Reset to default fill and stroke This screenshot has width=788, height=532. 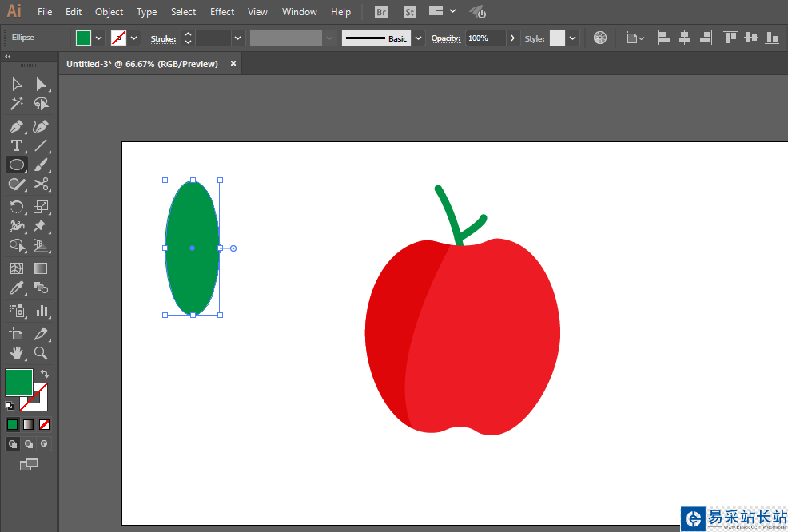[x=10, y=405]
